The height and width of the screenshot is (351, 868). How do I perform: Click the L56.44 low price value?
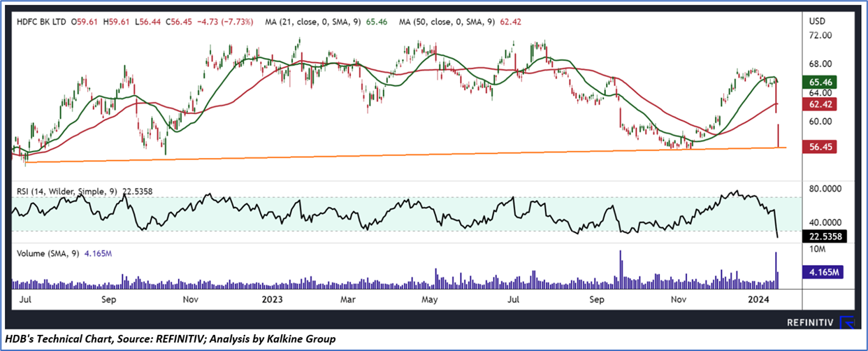pos(147,21)
